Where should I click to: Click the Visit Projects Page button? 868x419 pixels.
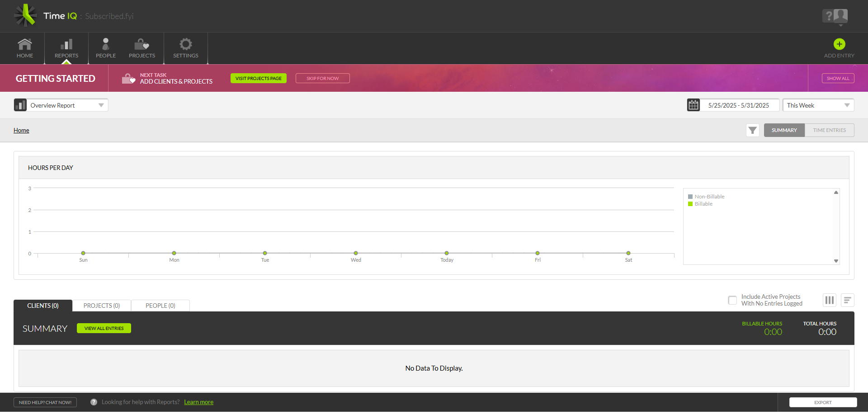point(258,78)
